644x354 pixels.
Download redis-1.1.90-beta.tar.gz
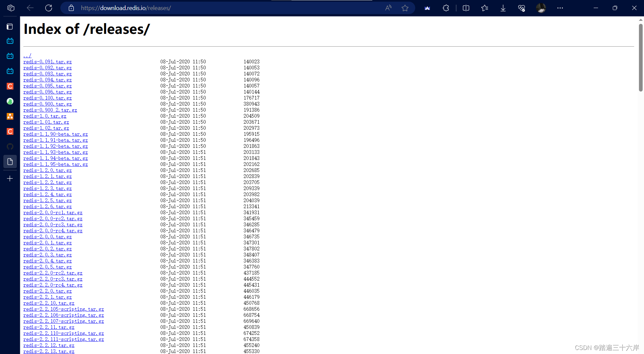tap(55, 134)
